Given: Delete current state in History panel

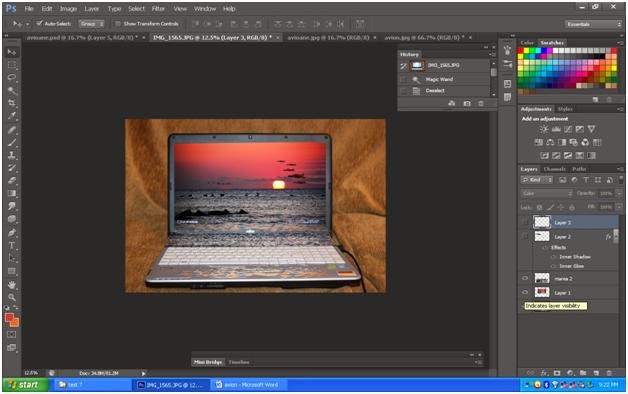Looking at the screenshot, I should (481, 103).
